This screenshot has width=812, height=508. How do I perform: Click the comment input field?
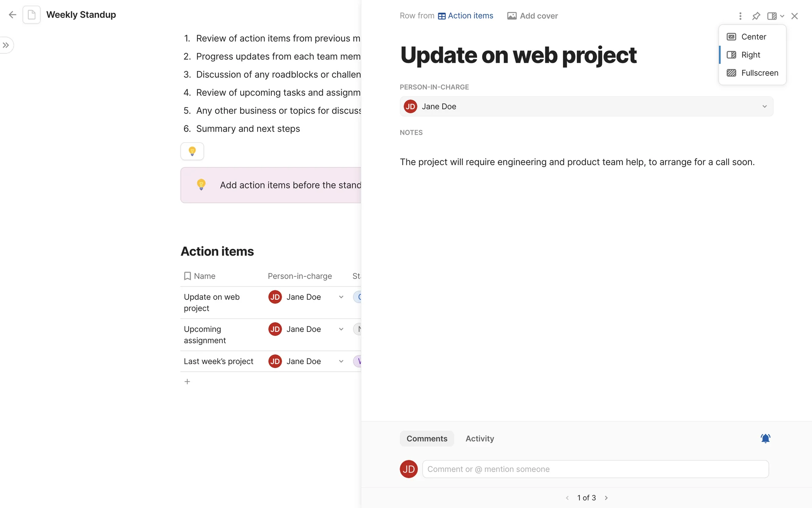click(x=595, y=469)
